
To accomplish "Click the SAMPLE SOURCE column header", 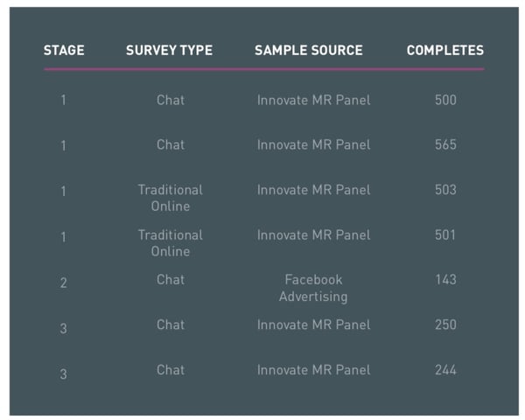I will [x=308, y=51].
